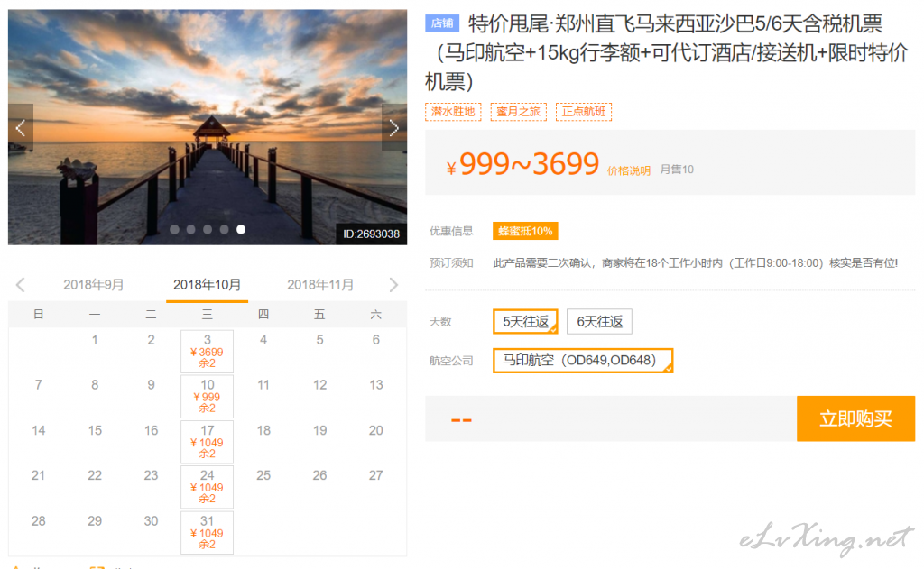Choose 5天往返 duration option
This screenshot has height=569, width=924.
[525, 322]
